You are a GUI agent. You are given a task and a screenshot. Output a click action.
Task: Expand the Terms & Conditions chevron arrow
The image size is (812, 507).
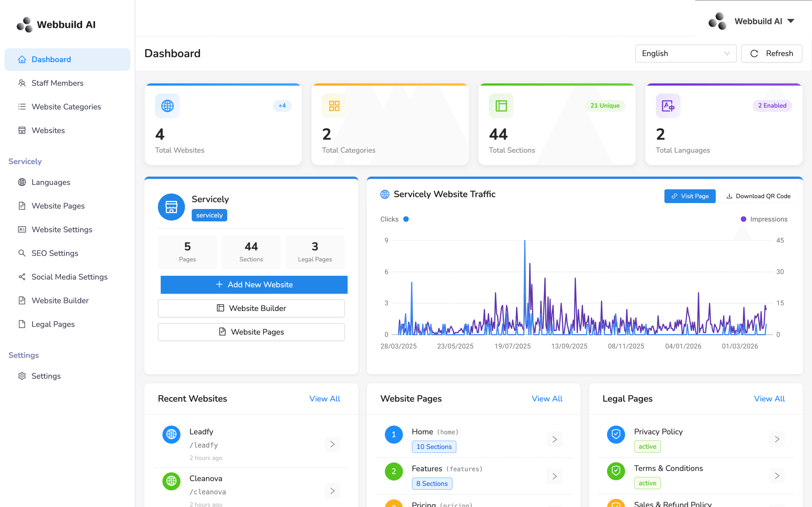tap(777, 476)
